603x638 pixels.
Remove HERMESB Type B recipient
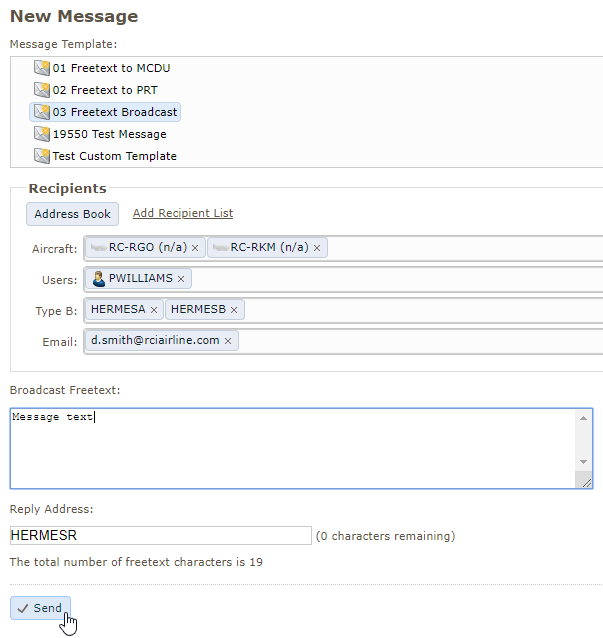point(234,310)
